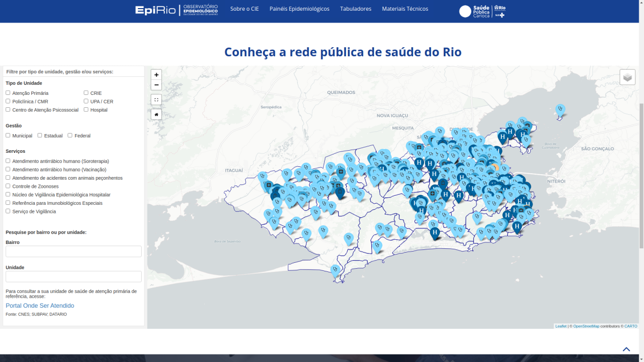Screen dimensions: 644x362
Task: Click the Unidade search field
Action: 74,277
